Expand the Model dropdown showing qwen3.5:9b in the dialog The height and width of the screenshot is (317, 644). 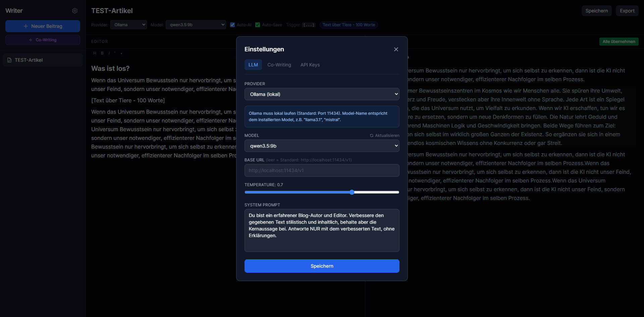pos(322,146)
